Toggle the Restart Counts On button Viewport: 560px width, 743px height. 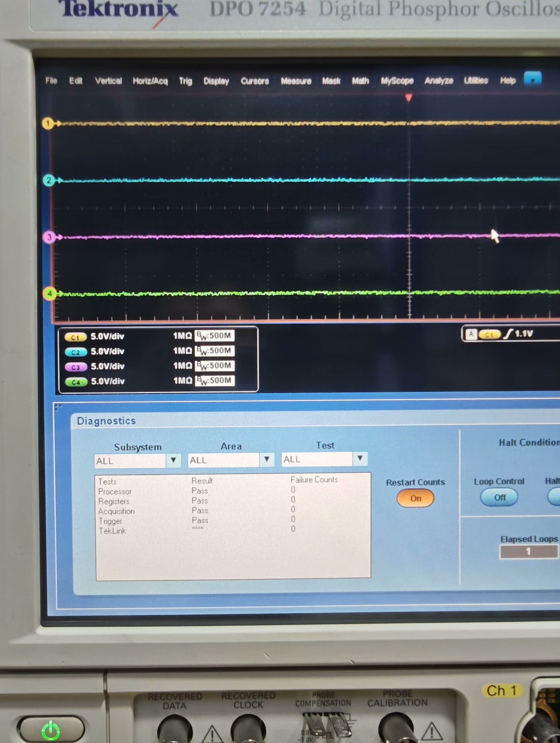(415, 498)
